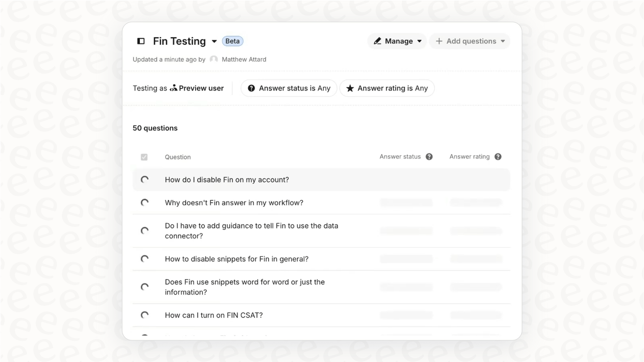Expand the Fin Testing title dropdown arrow
The image size is (644, 362).
click(214, 41)
